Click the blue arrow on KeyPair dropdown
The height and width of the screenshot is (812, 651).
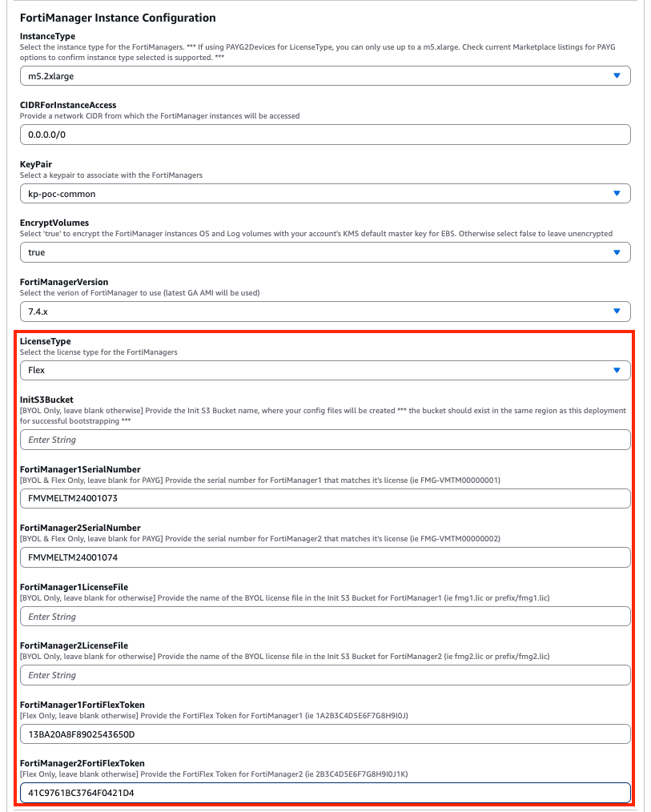tap(616, 193)
